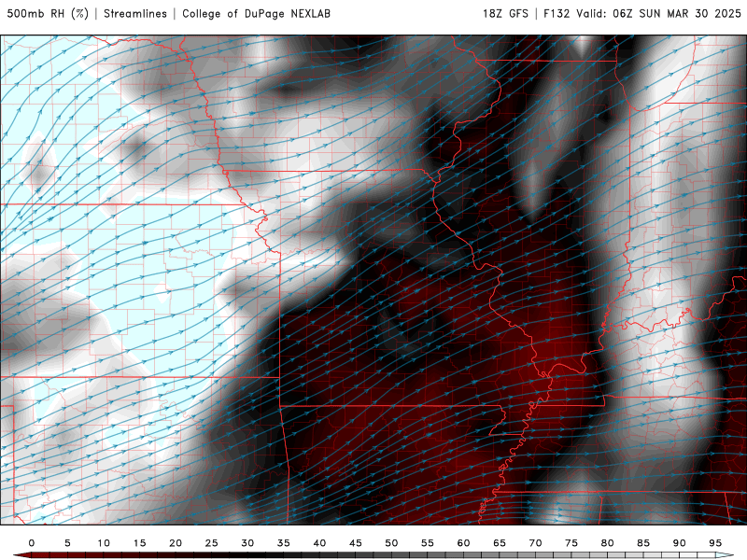
Task: Click the "F132" forecast hour text
Action: point(557,14)
